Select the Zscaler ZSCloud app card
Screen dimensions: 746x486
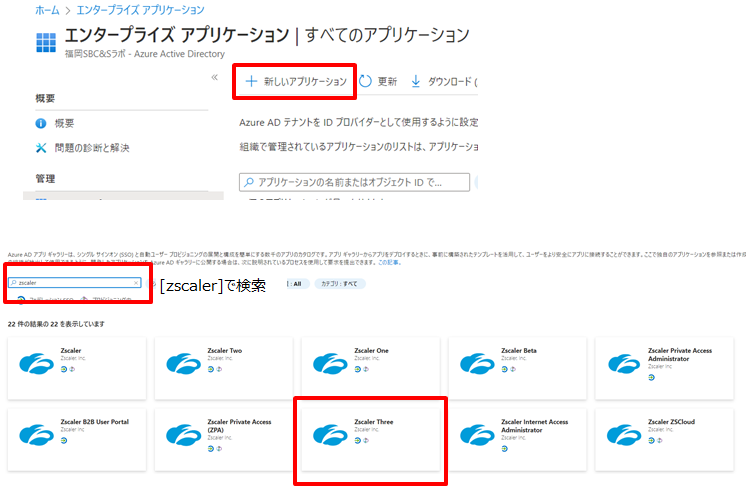tap(665, 440)
